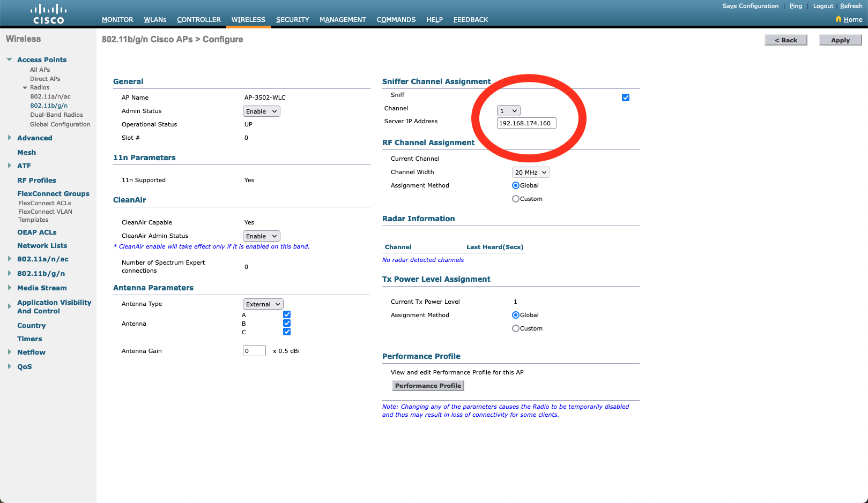The height and width of the screenshot is (503, 868).
Task: Click Last Heard(Secs) column header
Action: pyautogui.click(x=495, y=247)
